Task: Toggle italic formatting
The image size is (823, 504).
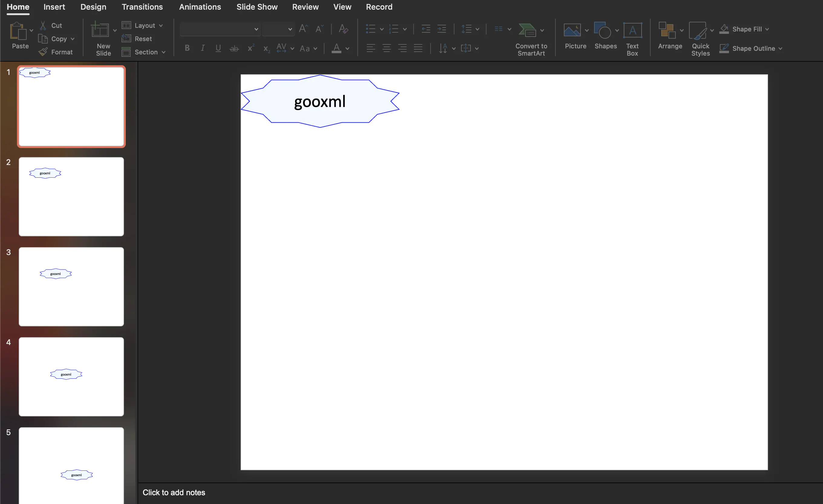Action: click(x=203, y=48)
